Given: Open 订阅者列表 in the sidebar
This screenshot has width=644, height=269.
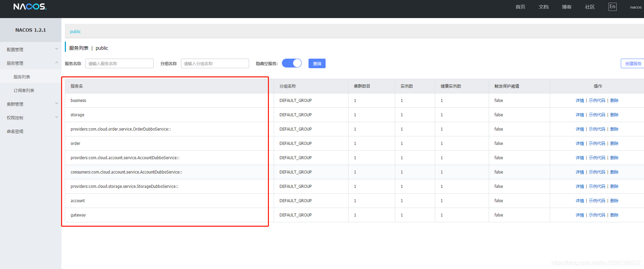Looking at the screenshot, I should pyautogui.click(x=24, y=90).
